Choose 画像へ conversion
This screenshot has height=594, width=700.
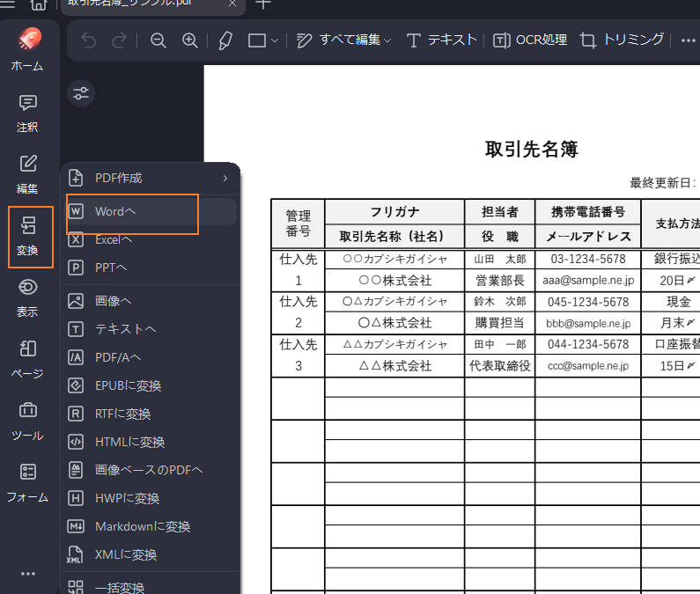click(151, 301)
